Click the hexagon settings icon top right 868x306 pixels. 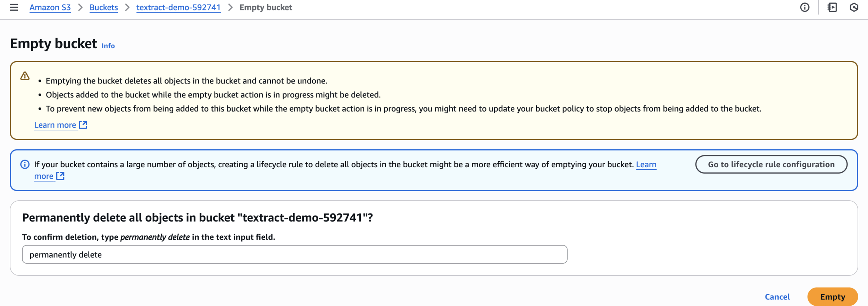tap(854, 7)
